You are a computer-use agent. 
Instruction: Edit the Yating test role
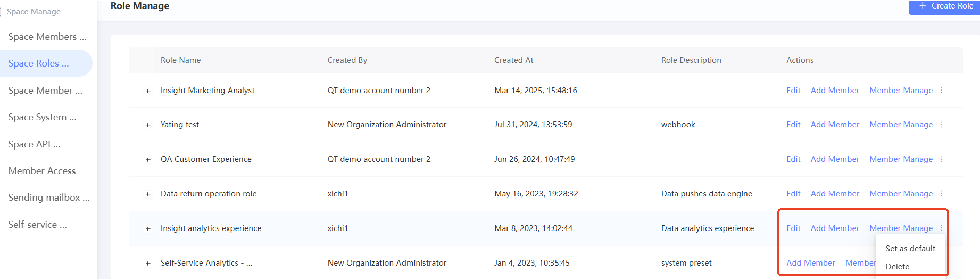(x=793, y=125)
